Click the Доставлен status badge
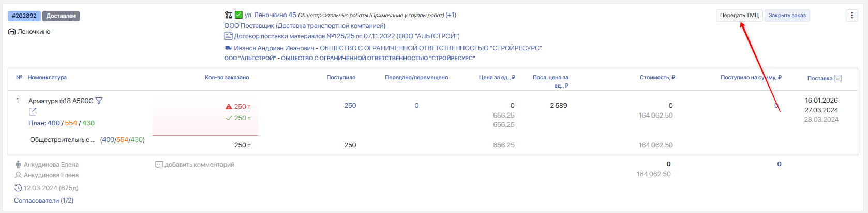This screenshot has height=213, width=868. (x=61, y=16)
